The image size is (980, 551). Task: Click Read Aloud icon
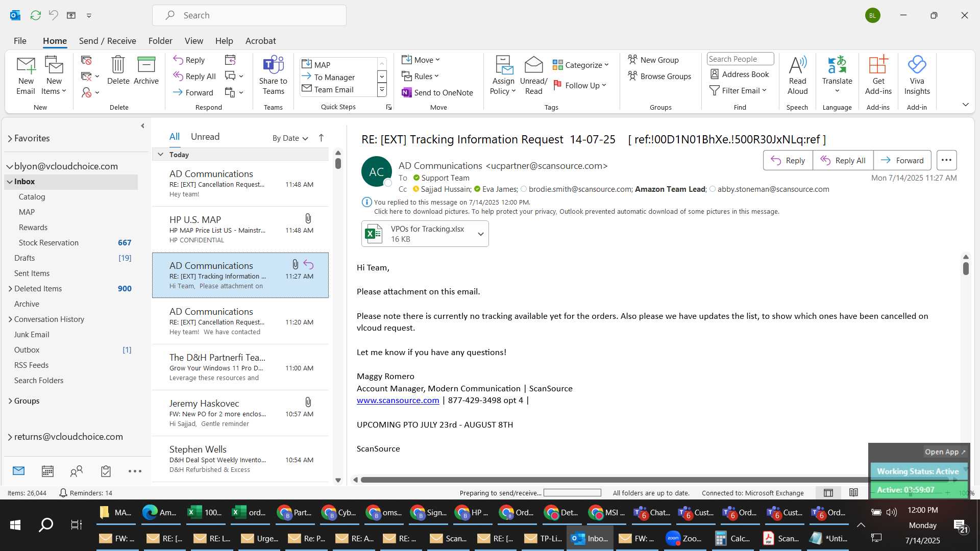tap(797, 76)
